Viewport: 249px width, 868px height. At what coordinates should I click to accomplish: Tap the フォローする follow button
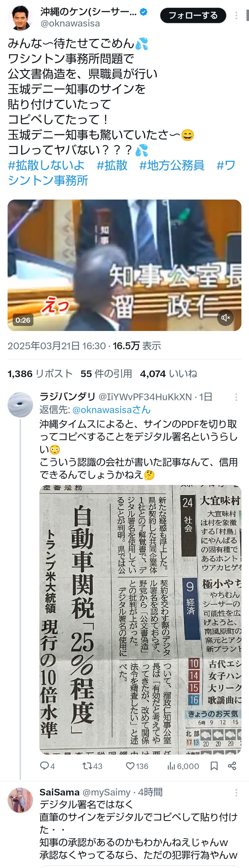[193, 16]
